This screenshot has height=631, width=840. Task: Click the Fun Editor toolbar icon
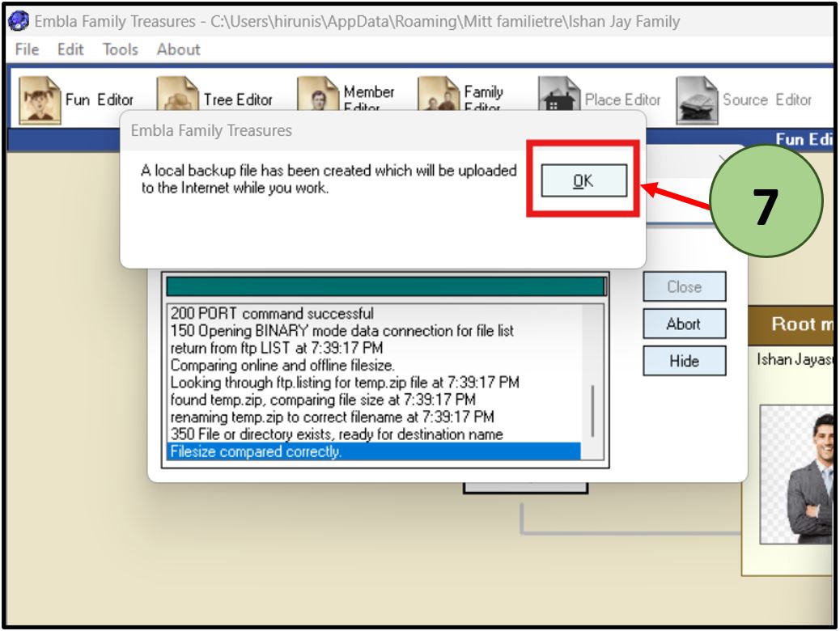pos(40,99)
